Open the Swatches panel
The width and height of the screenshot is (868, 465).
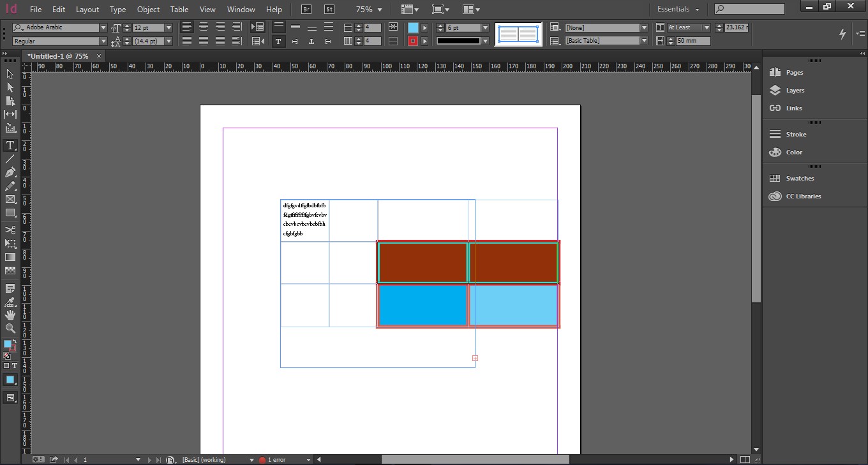pos(800,179)
